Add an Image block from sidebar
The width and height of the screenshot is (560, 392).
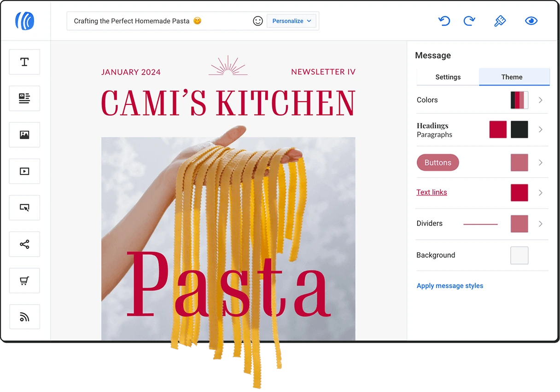pos(24,135)
